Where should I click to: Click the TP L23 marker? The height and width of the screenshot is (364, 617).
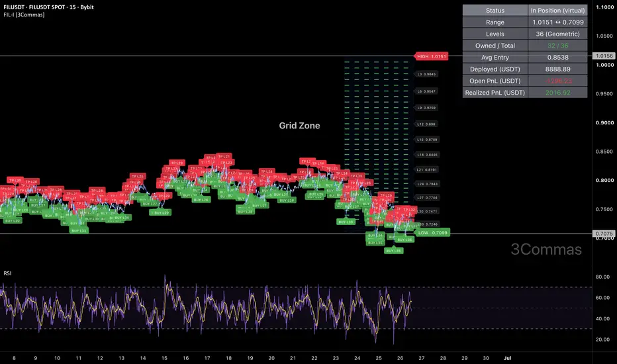176,163
